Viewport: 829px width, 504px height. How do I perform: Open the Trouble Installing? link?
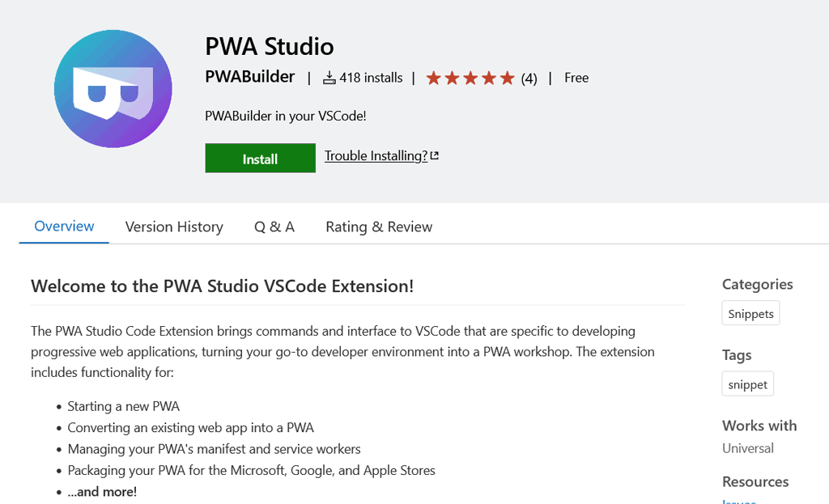376,155
